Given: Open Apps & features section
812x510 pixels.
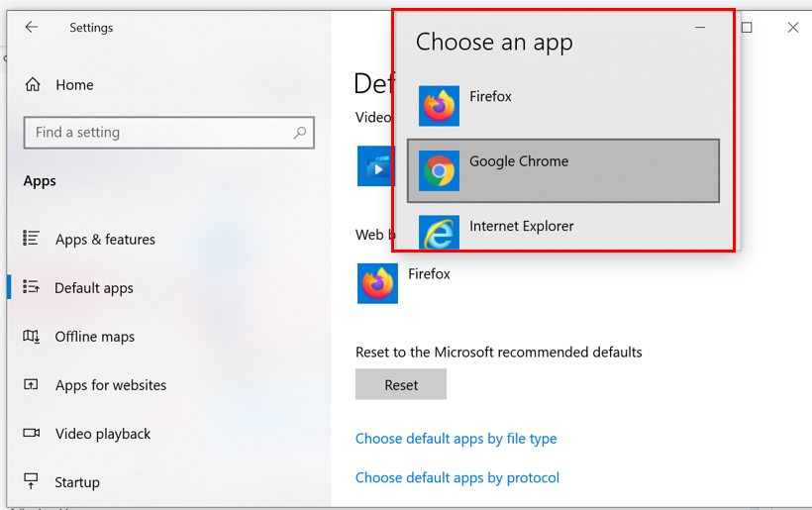Looking at the screenshot, I should [x=105, y=240].
